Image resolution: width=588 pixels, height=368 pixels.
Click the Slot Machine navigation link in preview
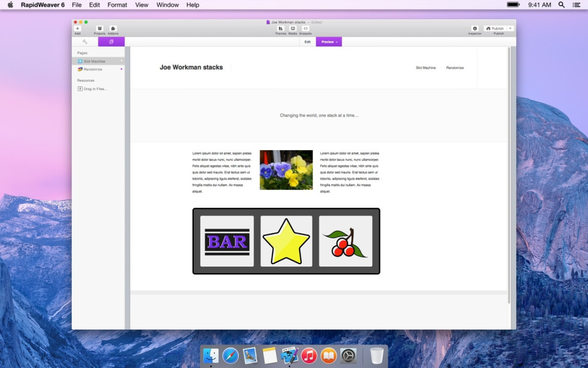pyautogui.click(x=425, y=68)
